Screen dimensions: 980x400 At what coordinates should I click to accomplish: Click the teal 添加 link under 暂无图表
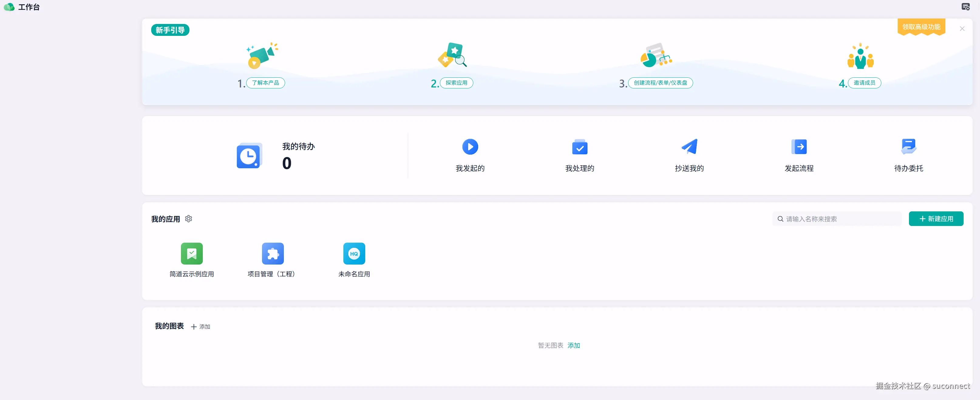[574, 345]
